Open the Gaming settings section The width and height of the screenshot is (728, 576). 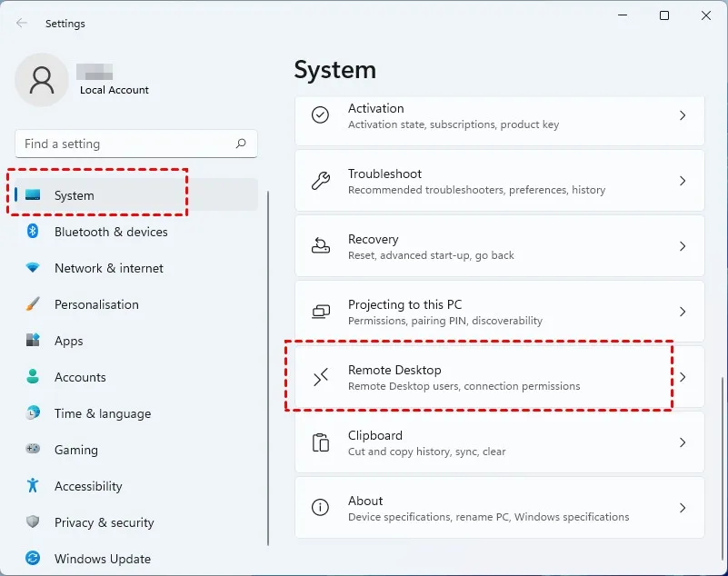[75, 450]
